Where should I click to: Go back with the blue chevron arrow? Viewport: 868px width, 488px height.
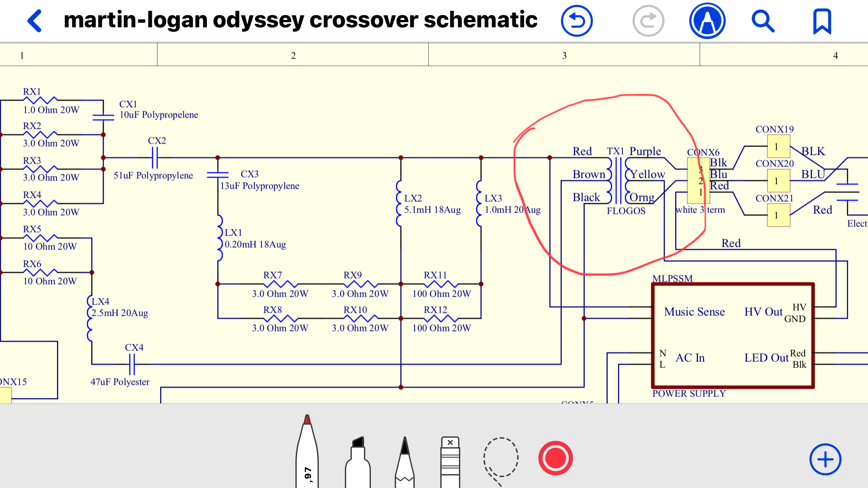35,21
